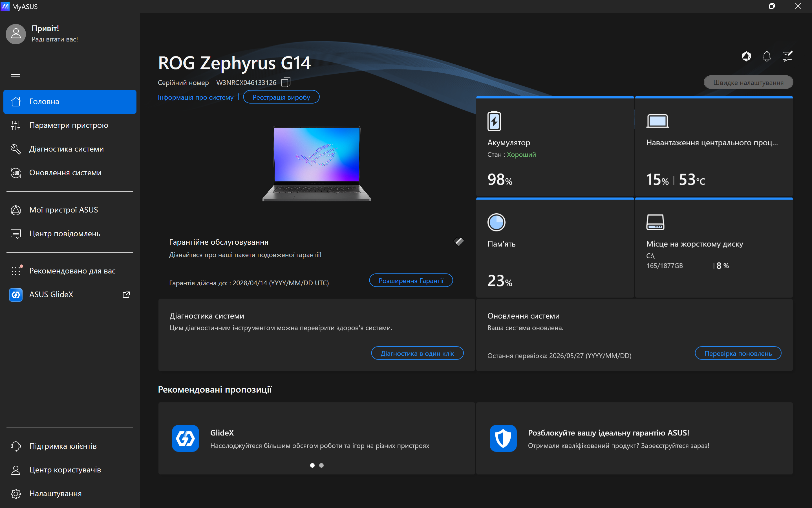The image size is (812, 508).
Task: Open the Головна home page
Action: (x=70, y=102)
